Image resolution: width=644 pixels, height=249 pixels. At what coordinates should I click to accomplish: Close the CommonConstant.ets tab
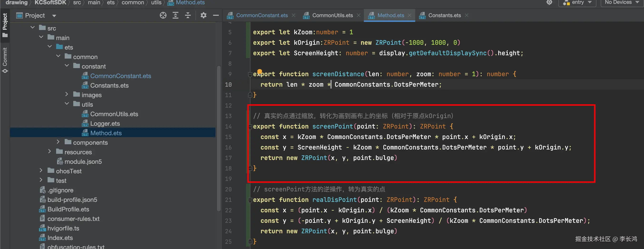tap(293, 15)
